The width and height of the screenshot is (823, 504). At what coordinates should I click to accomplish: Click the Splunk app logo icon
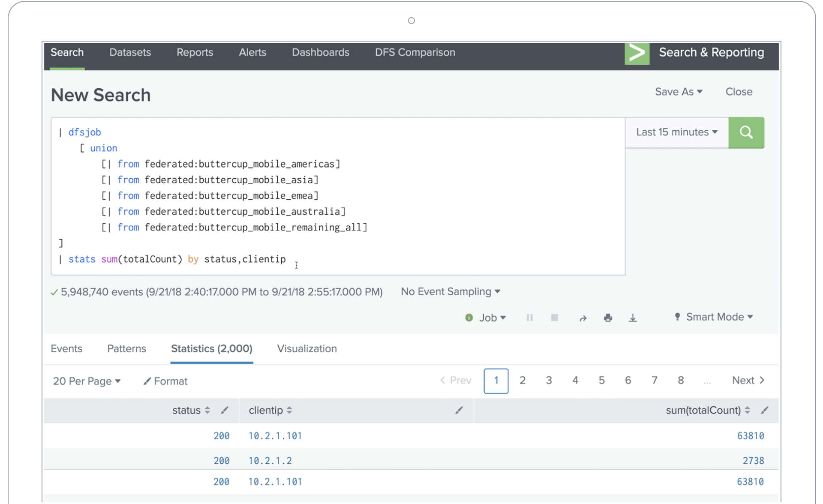coord(637,54)
